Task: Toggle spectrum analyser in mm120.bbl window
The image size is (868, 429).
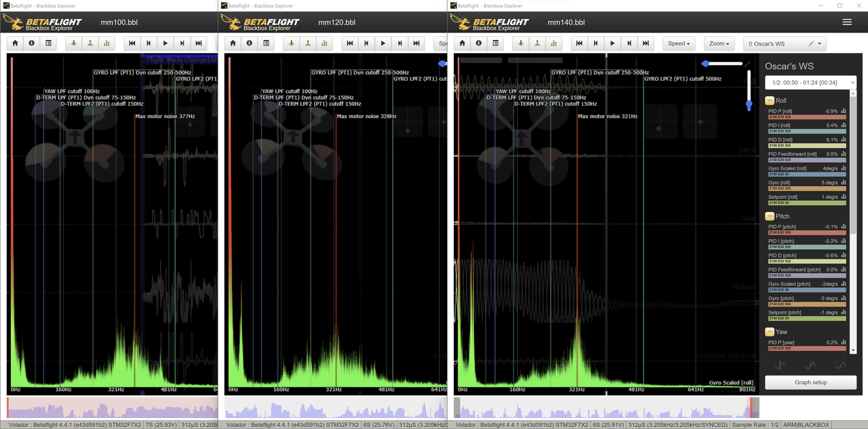Action: (x=324, y=43)
